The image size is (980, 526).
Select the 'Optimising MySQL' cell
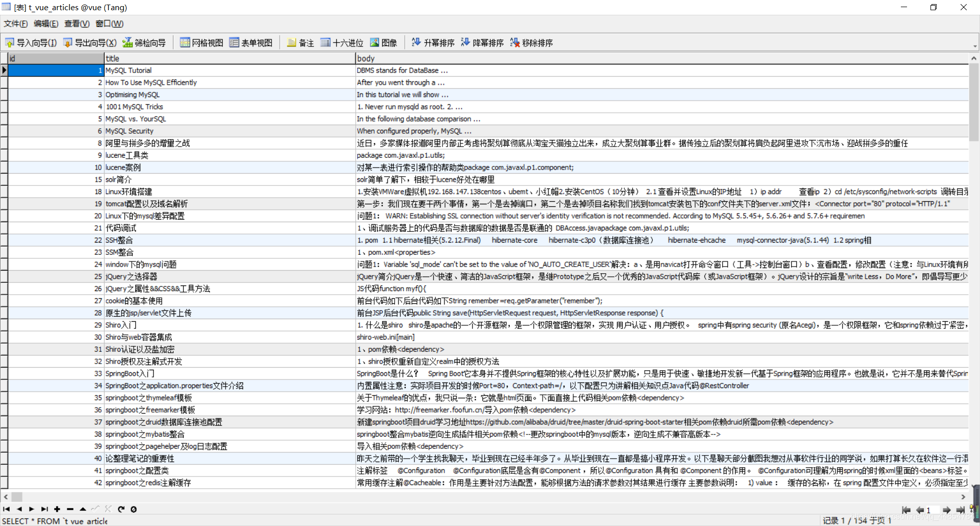(230, 94)
